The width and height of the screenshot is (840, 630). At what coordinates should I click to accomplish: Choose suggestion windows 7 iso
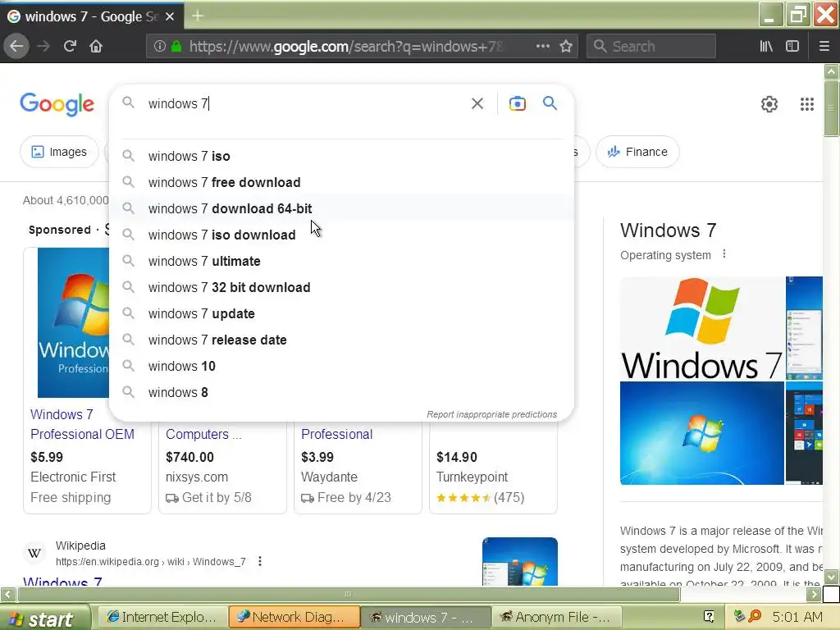click(342, 156)
